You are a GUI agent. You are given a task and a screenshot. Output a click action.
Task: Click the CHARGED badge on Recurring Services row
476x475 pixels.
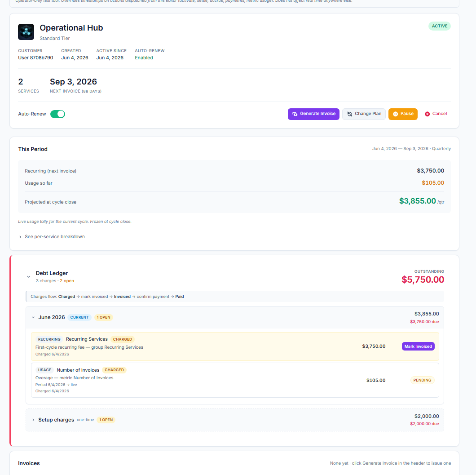click(122, 339)
